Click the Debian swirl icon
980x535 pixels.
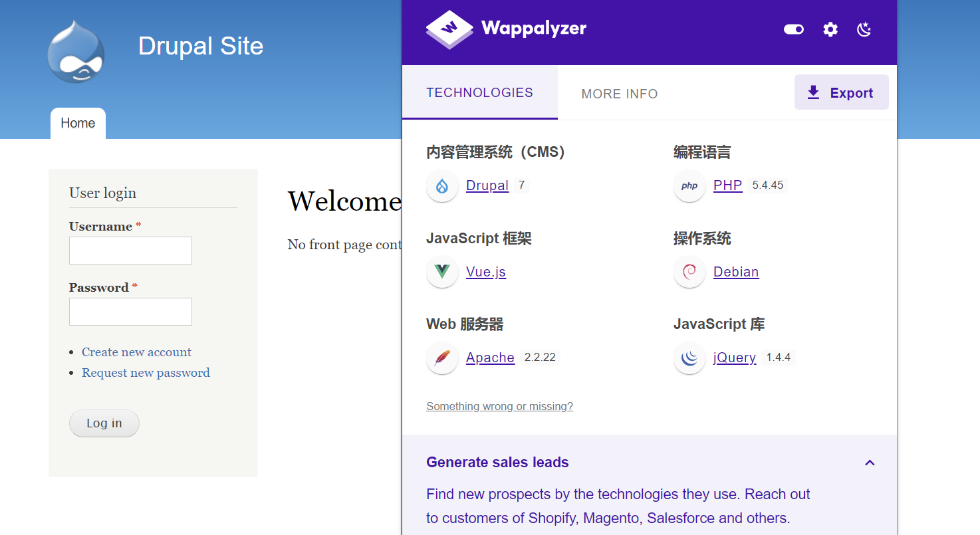[689, 272]
